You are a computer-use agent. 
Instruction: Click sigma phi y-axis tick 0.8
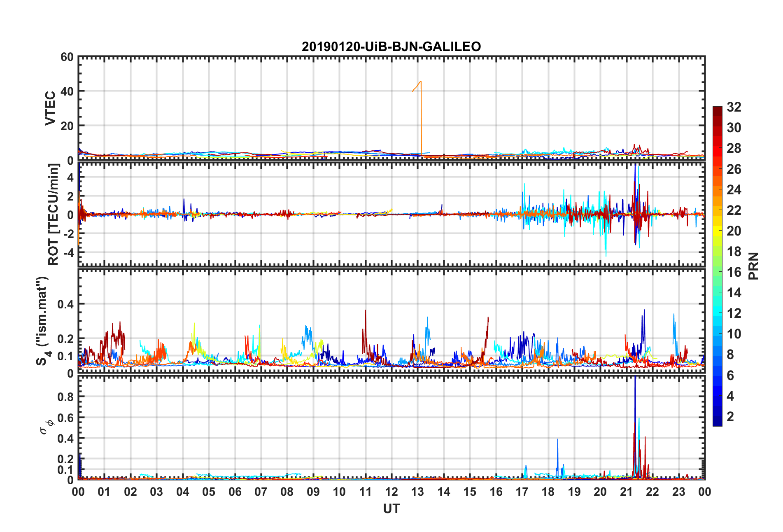tap(65, 397)
